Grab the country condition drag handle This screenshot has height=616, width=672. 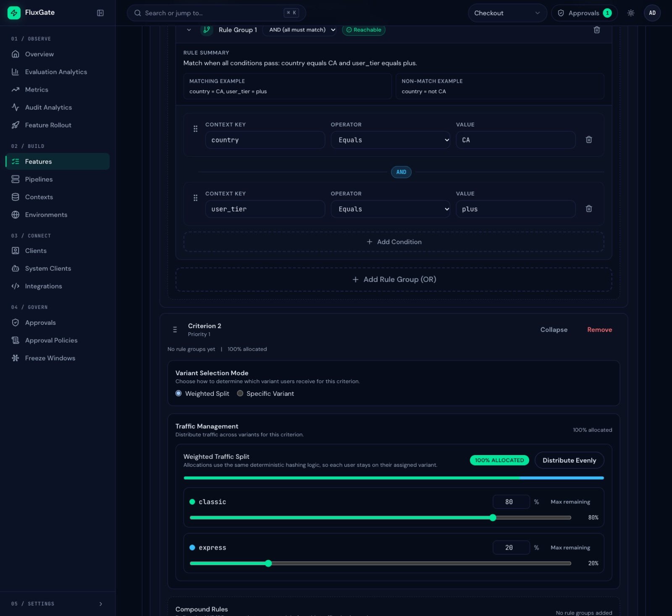[195, 129]
